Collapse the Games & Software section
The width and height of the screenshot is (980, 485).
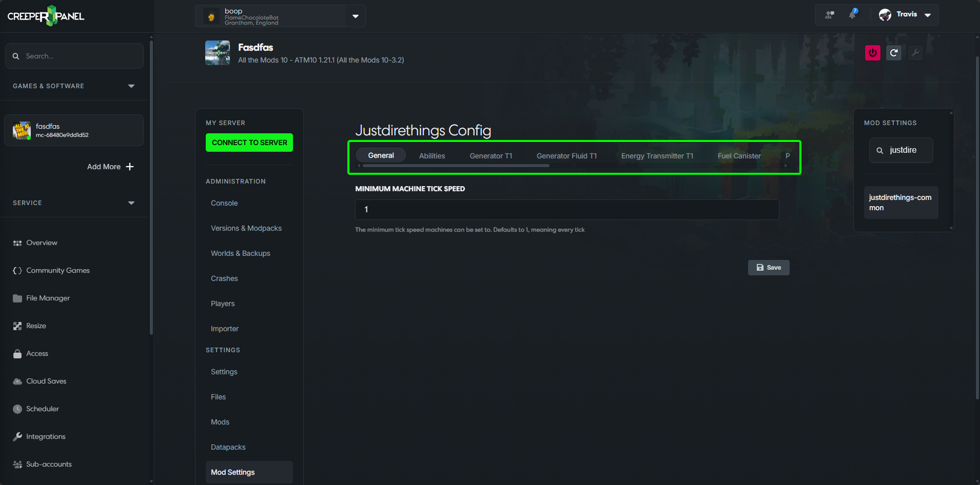pyautogui.click(x=131, y=86)
